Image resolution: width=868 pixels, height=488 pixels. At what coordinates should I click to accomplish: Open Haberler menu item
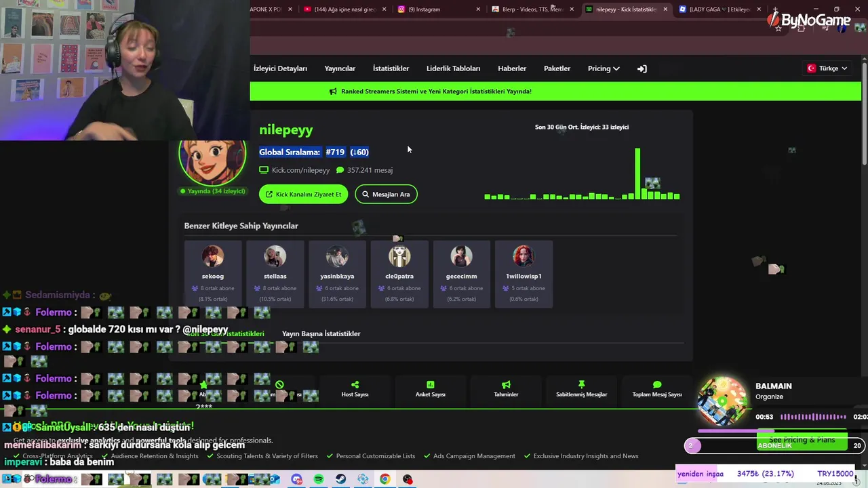pyautogui.click(x=512, y=68)
